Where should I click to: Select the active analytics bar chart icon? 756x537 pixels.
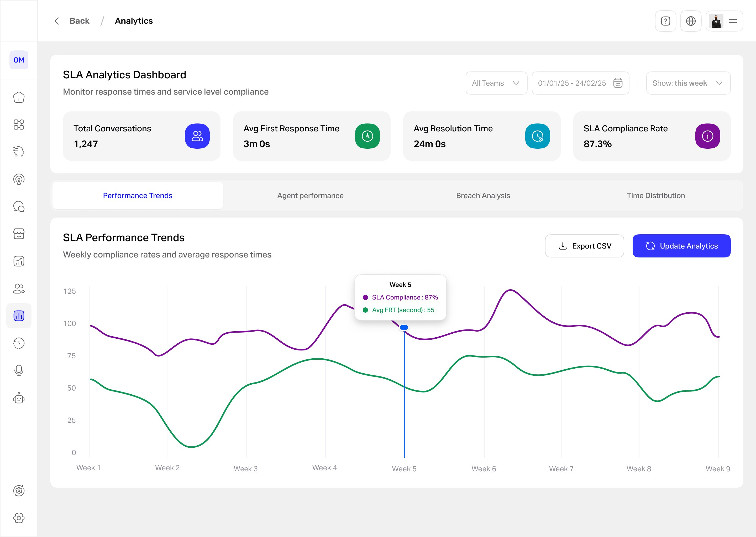(19, 316)
